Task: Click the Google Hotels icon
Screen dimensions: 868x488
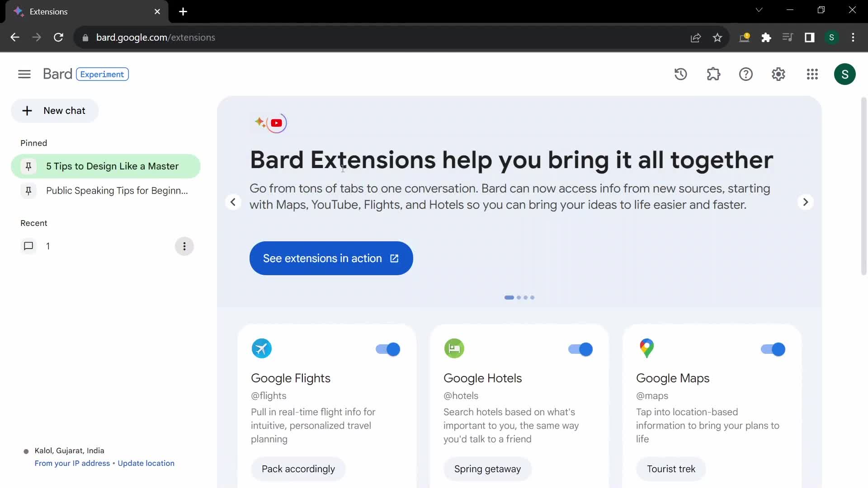Action: 454,348
